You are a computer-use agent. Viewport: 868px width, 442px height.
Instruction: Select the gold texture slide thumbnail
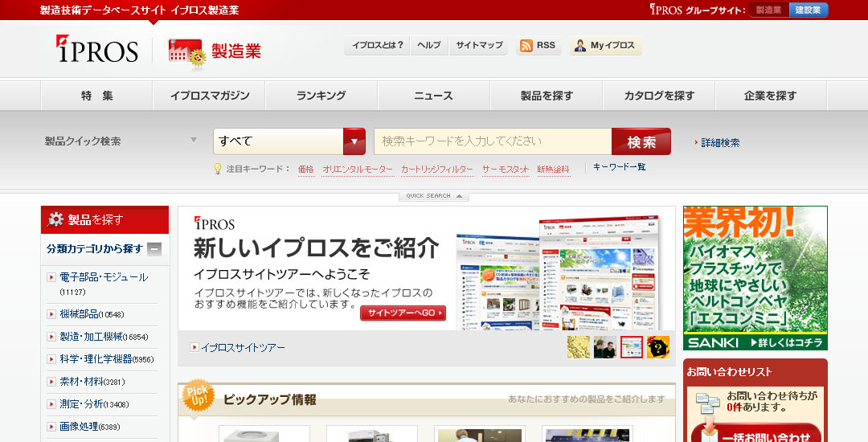(x=579, y=347)
